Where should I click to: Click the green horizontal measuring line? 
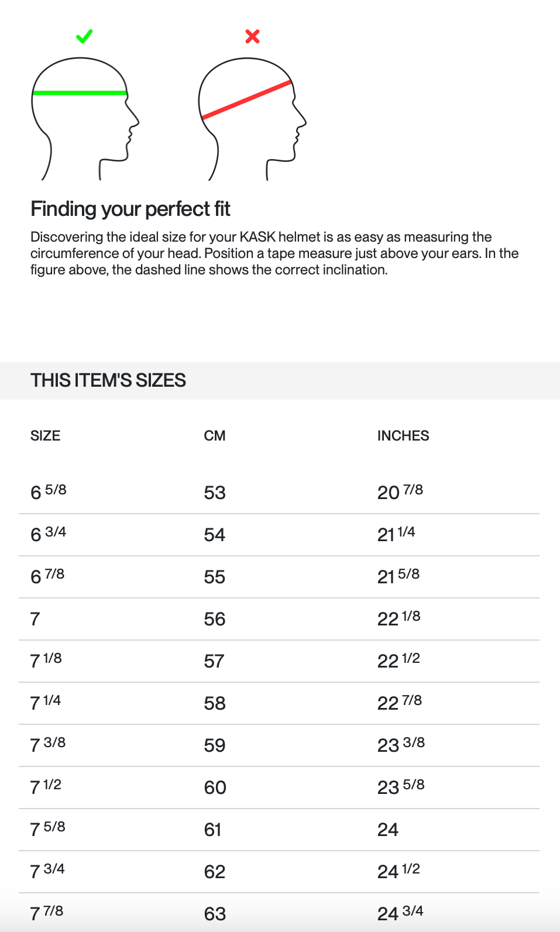(x=80, y=93)
